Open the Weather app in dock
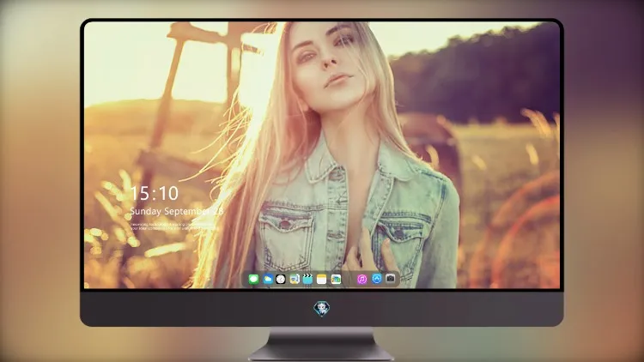Image resolution: width=644 pixels, height=362 pixels. click(x=268, y=280)
